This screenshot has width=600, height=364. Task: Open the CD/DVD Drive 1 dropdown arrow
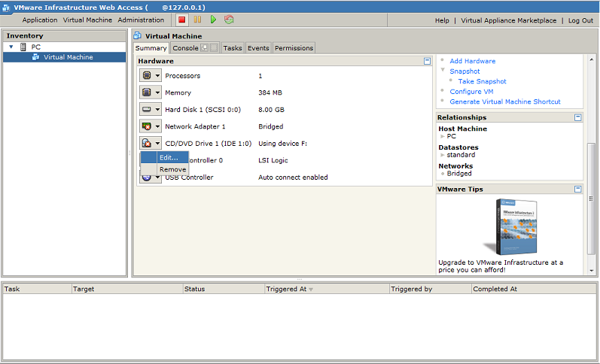pos(157,144)
